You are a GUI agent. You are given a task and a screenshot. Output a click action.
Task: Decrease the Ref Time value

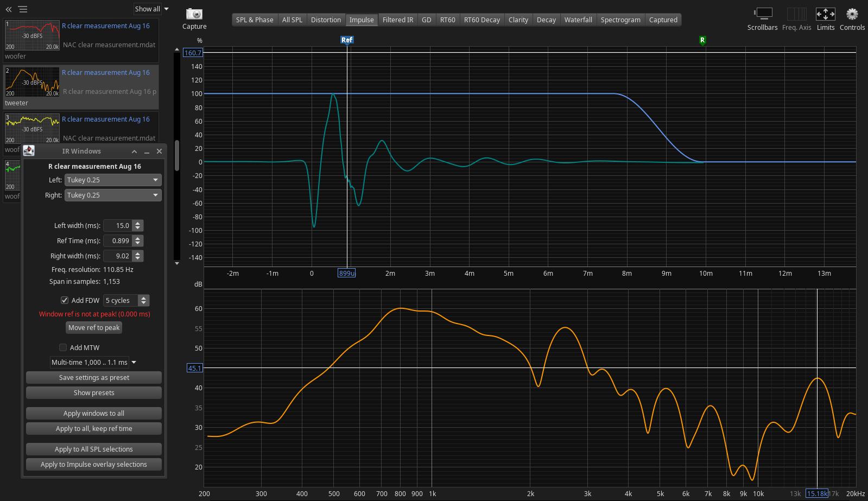[138, 243]
